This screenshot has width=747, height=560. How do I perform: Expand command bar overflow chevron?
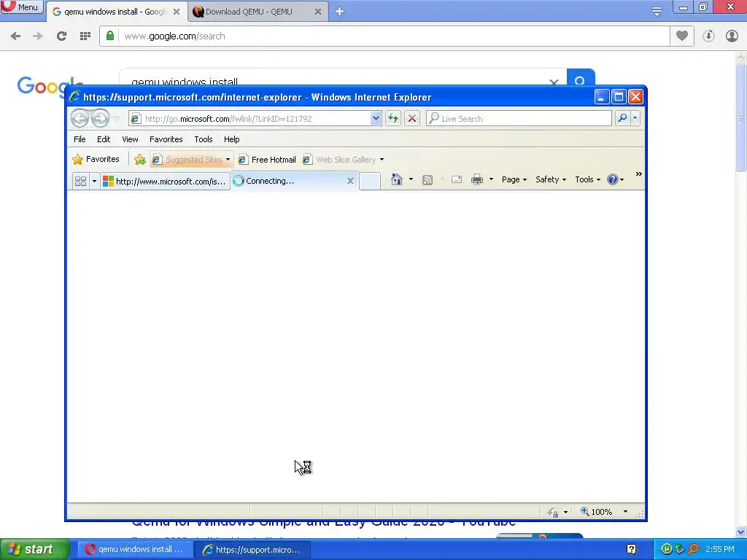[638, 174]
